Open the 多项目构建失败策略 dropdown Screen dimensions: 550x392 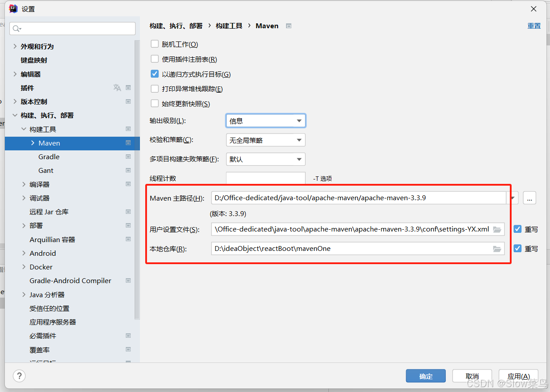pos(266,159)
